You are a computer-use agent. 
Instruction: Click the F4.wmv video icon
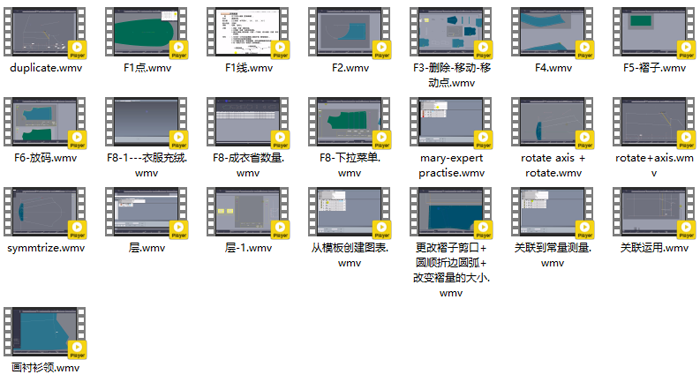pos(553,32)
